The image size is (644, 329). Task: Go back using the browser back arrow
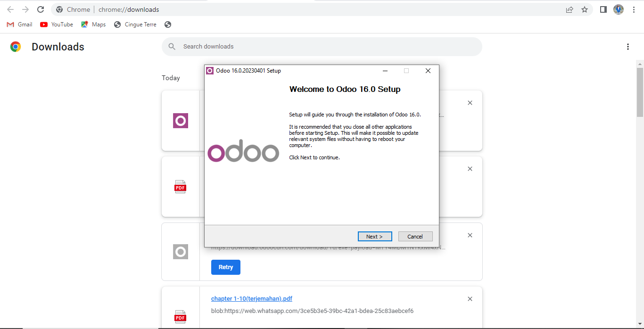(x=10, y=9)
